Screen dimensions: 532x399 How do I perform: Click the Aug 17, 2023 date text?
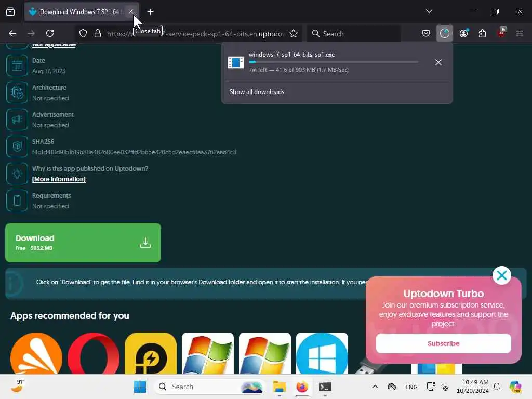[x=49, y=71]
